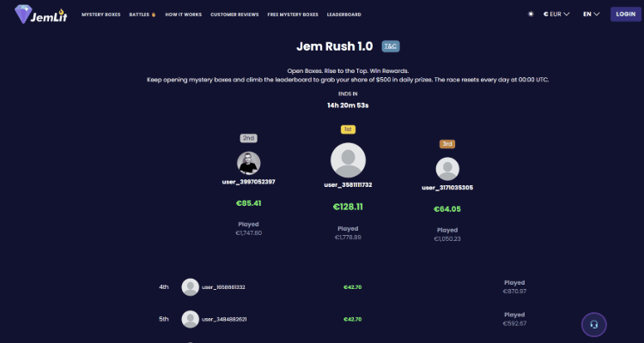This screenshot has height=343, width=644.
Task: Click the JemLit diamond logo
Action: (x=40, y=15)
